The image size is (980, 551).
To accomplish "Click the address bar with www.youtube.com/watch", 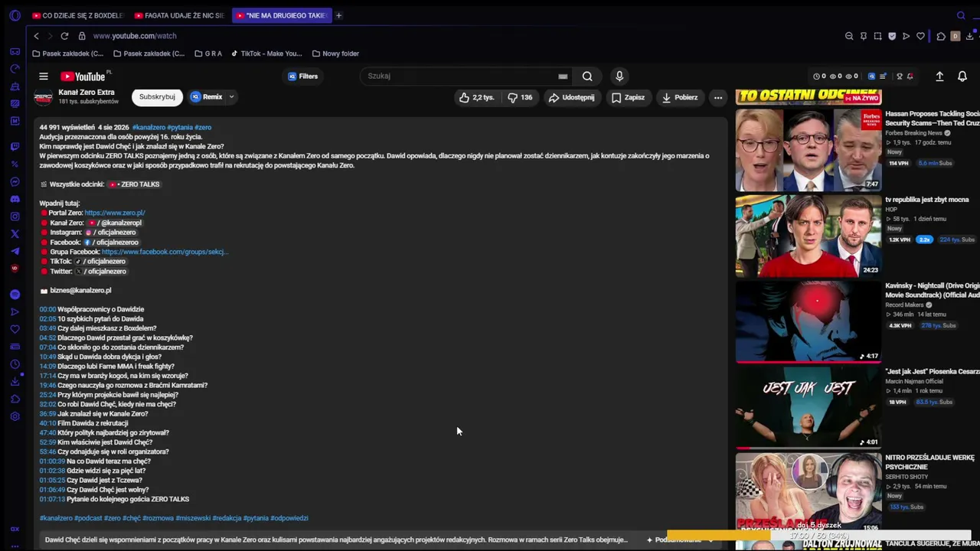I will click(135, 36).
